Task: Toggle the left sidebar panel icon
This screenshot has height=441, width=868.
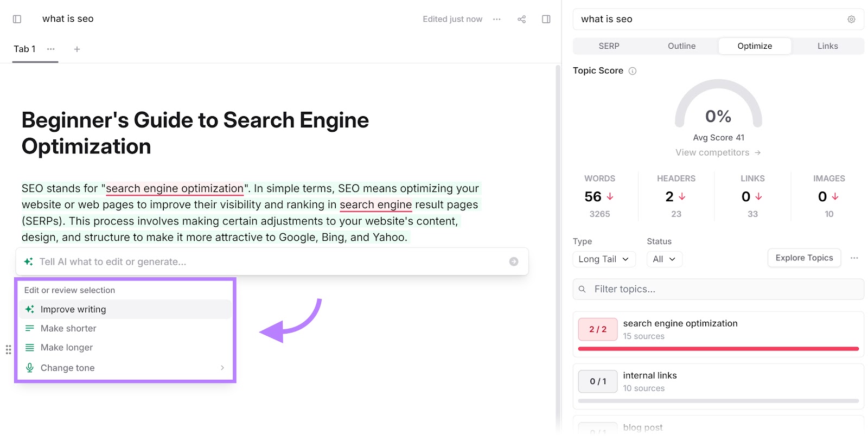Action: click(17, 19)
